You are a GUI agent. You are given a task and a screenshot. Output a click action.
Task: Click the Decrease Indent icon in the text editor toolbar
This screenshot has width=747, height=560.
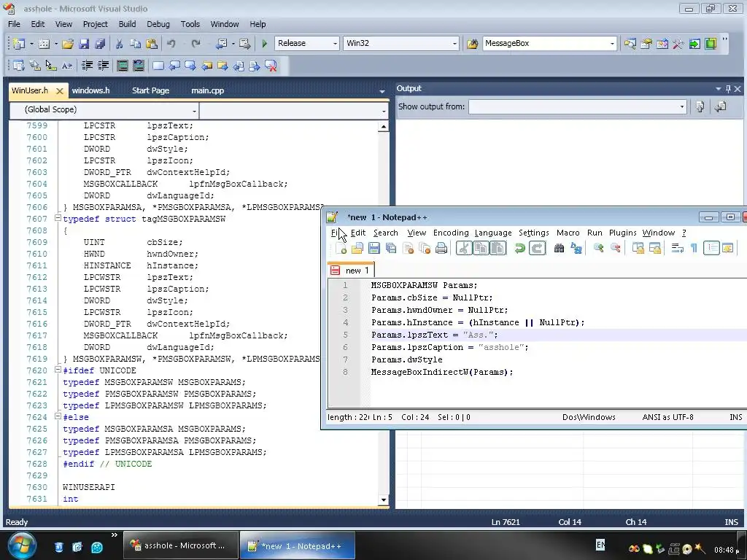click(88, 66)
